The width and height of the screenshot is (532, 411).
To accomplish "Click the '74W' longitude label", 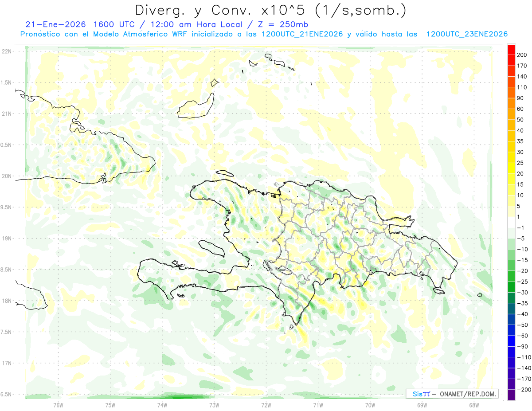I will (162, 405).
